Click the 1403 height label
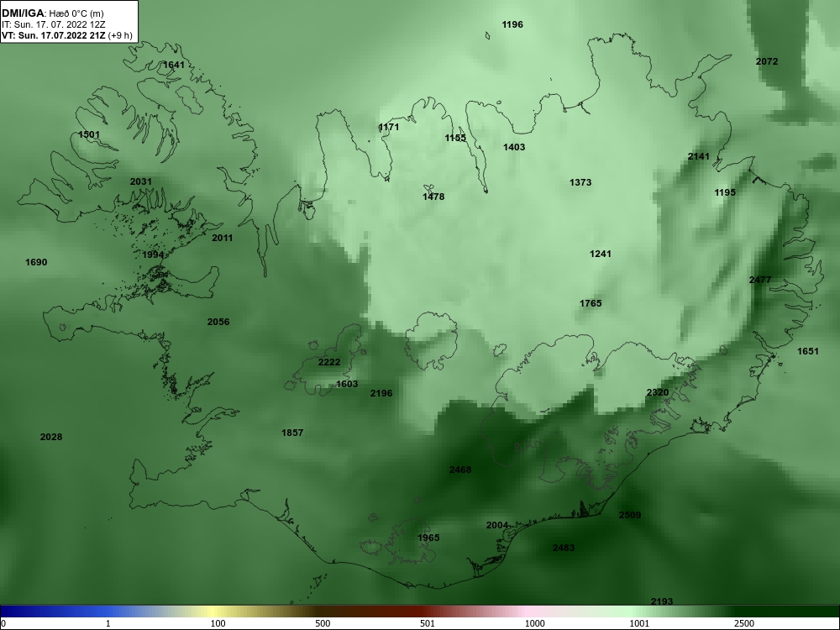 [514, 147]
